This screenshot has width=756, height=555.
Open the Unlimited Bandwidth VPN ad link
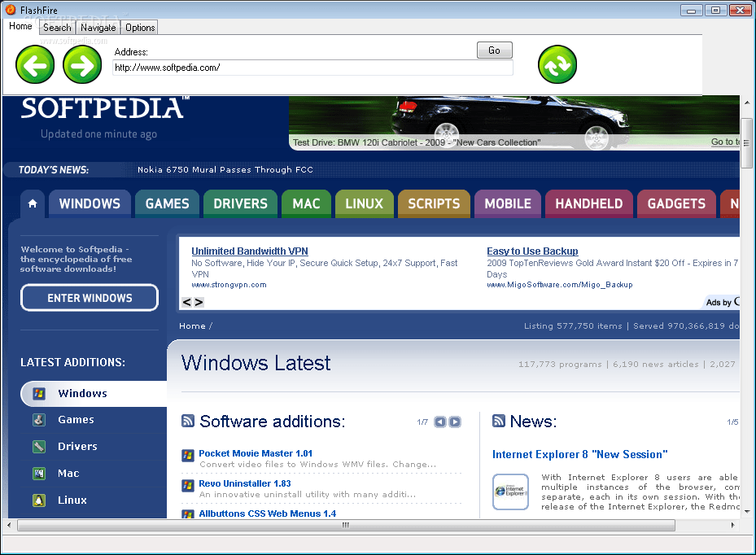tap(250, 251)
